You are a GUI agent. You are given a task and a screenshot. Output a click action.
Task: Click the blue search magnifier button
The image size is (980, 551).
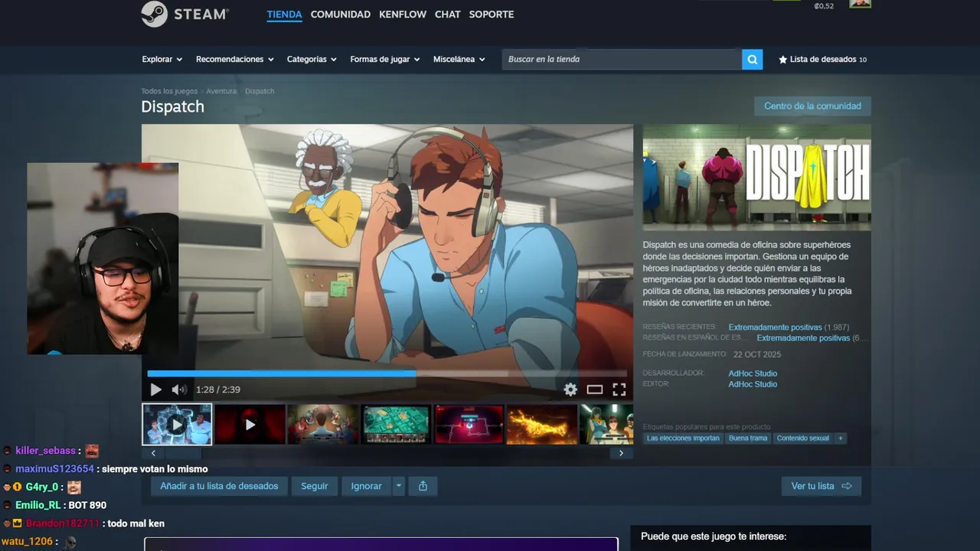[753, 60]
